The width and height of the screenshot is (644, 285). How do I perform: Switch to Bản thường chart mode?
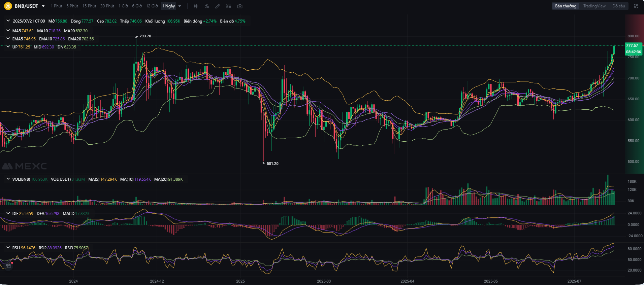point(566,6)
